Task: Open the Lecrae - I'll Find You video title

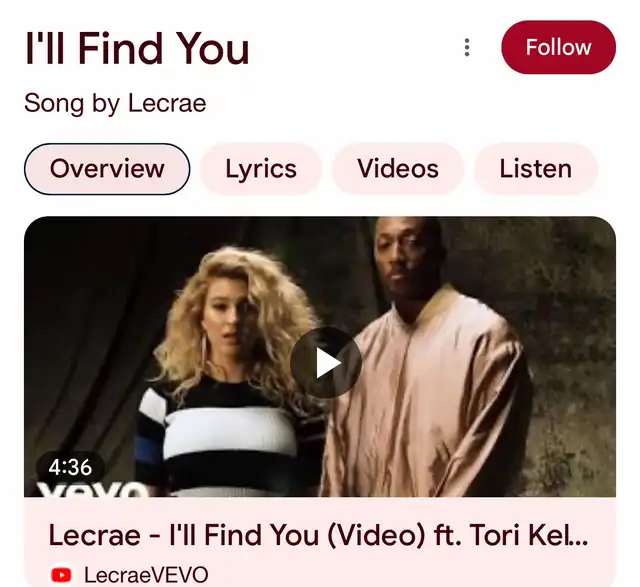Action: tap(318, 535)
